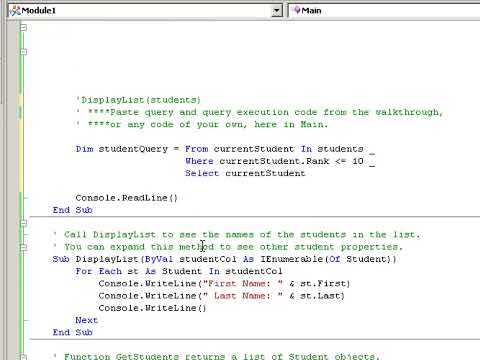Click 'Where' keyword in the query
This screenshot has height=360, width=480.
199,161
